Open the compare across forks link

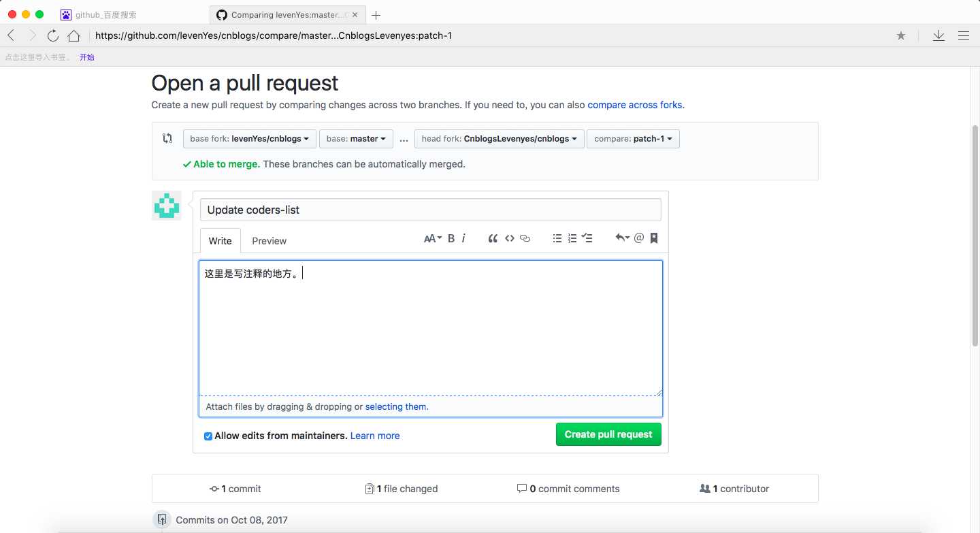(634, 105)
